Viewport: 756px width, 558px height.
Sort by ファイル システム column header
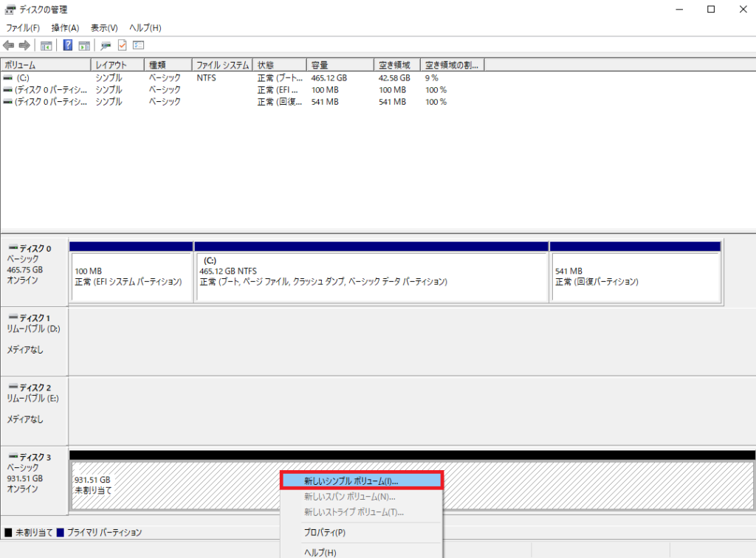click(221, 65)
